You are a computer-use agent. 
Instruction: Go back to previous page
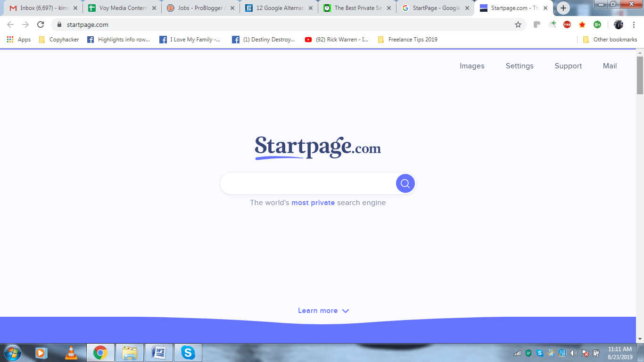click(10, 25)
